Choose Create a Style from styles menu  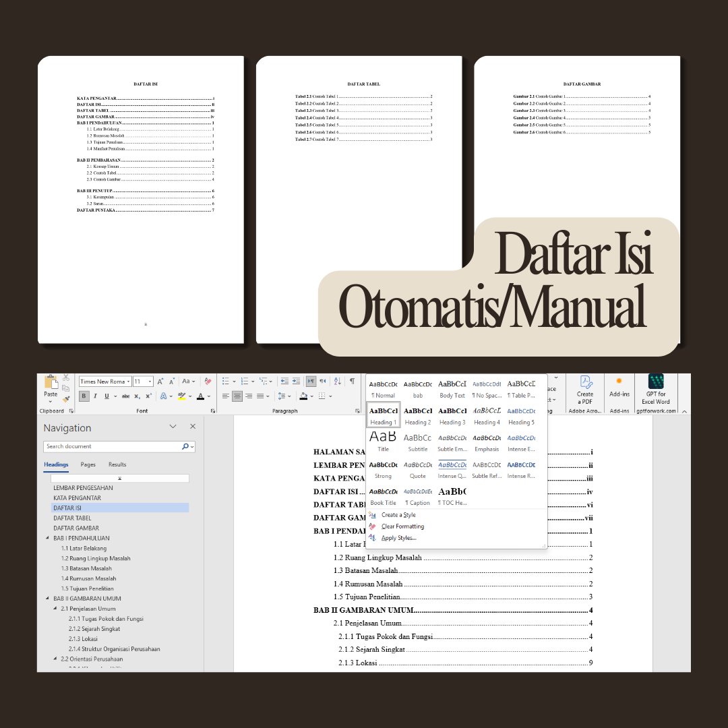point(398,515)
